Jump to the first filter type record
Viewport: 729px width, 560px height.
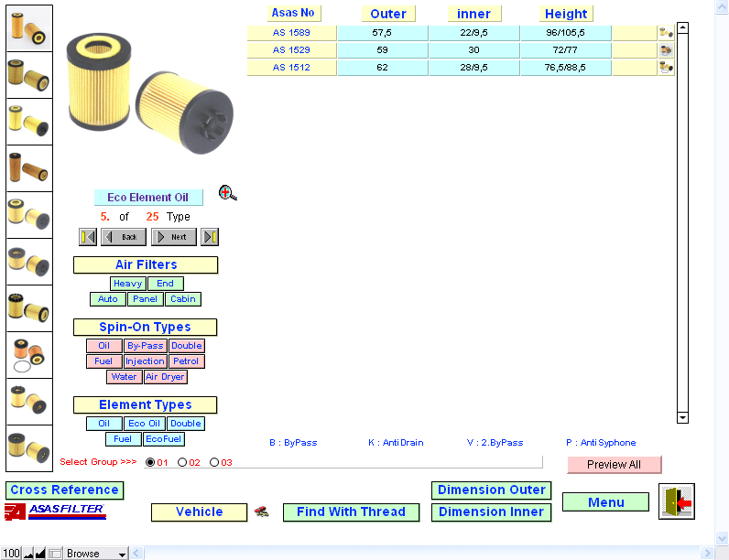[88, 237]
